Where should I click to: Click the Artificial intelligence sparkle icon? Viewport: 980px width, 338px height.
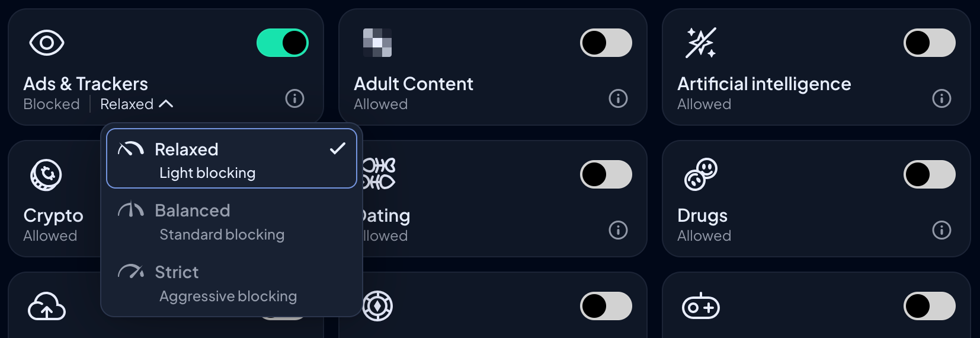[x=701, y=43]
